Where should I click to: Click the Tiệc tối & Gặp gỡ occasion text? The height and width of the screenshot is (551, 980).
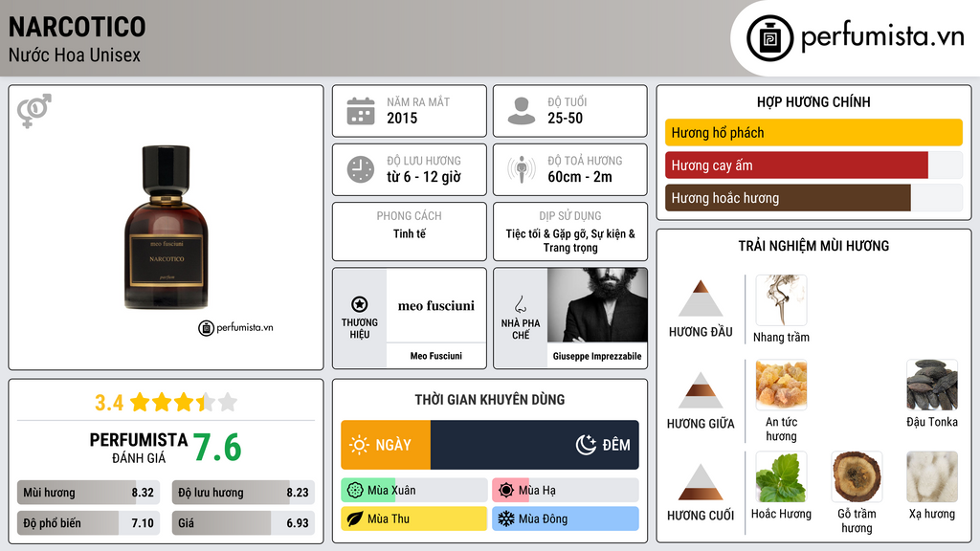tap(570, 240)
